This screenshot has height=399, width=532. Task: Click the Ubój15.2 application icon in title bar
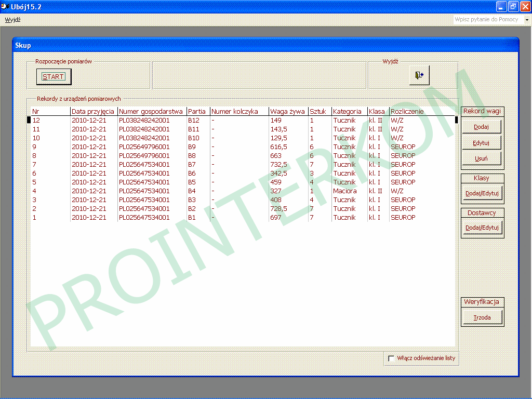pos(6,6)
